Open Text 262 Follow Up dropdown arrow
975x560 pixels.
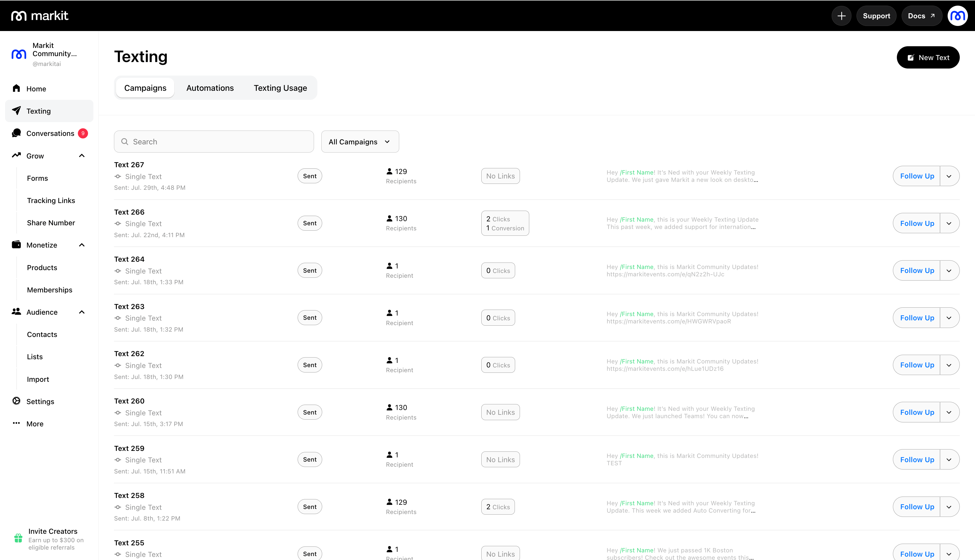click(x=949, y=365)
